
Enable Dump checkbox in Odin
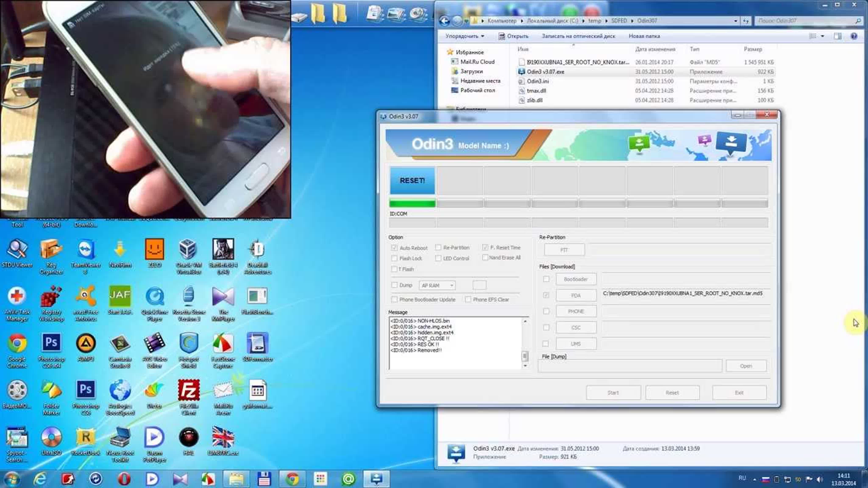click(x=394, y=285)
